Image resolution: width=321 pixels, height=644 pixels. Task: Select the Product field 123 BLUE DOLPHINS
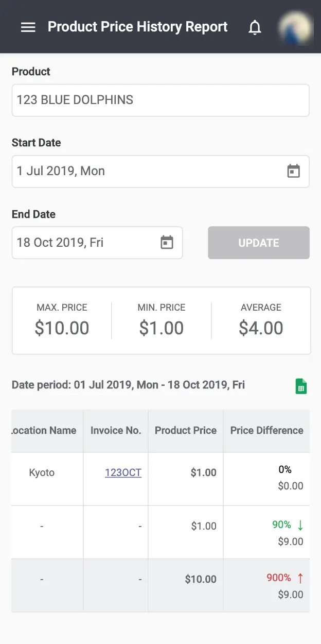point(160,100)
